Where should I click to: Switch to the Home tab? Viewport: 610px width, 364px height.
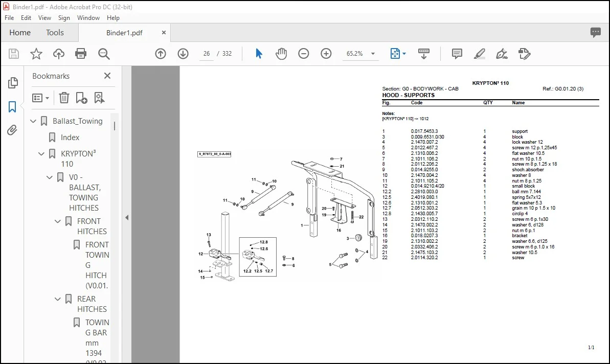point(20,33)
